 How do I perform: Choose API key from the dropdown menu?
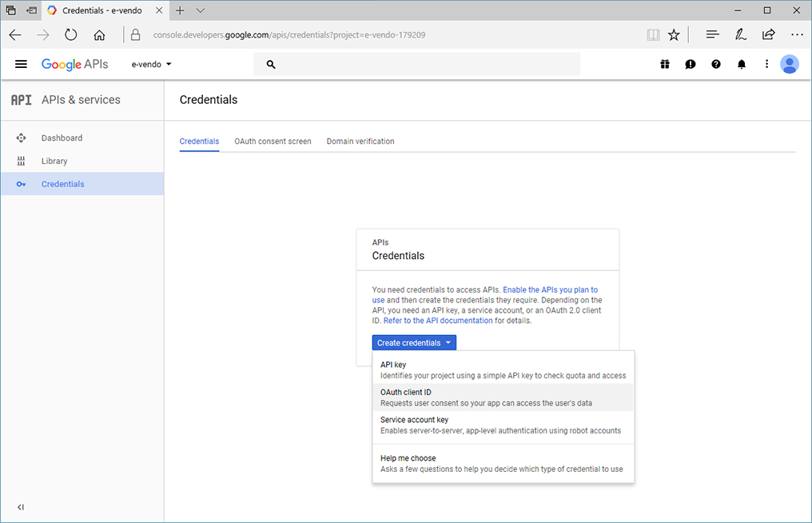[504, 370]
